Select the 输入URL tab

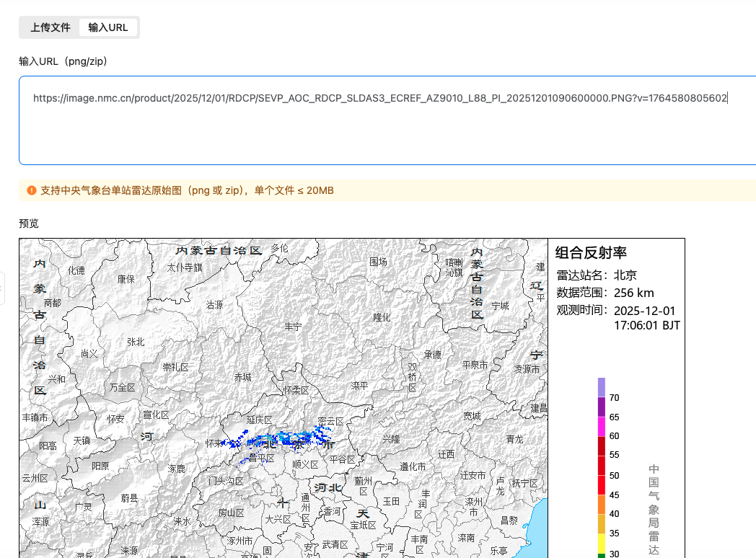108,27
